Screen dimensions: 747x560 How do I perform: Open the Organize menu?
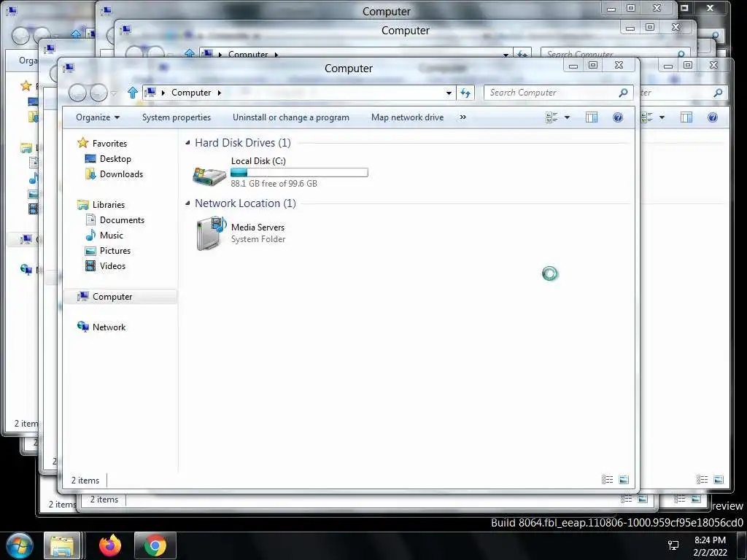98,117
